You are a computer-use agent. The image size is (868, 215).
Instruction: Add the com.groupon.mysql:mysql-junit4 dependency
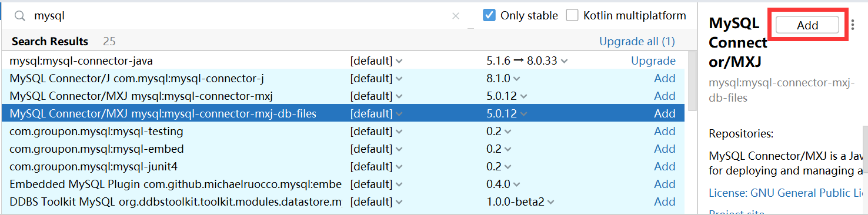[x=665, y=166]
